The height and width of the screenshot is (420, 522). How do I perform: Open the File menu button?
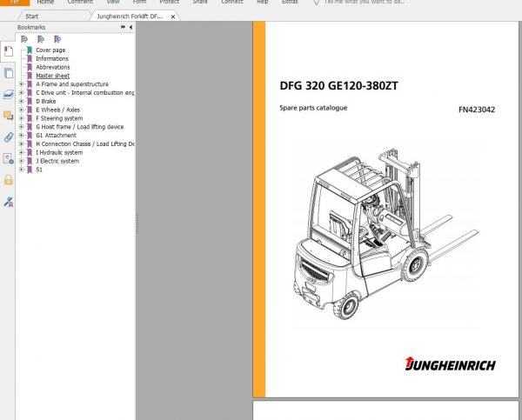pos(15,3)
